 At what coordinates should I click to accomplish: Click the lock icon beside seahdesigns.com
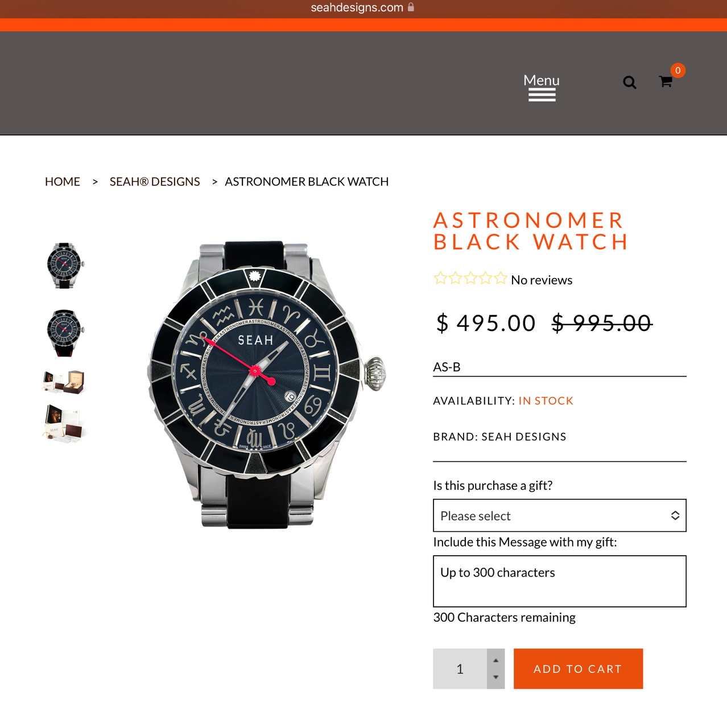point(411,7)
